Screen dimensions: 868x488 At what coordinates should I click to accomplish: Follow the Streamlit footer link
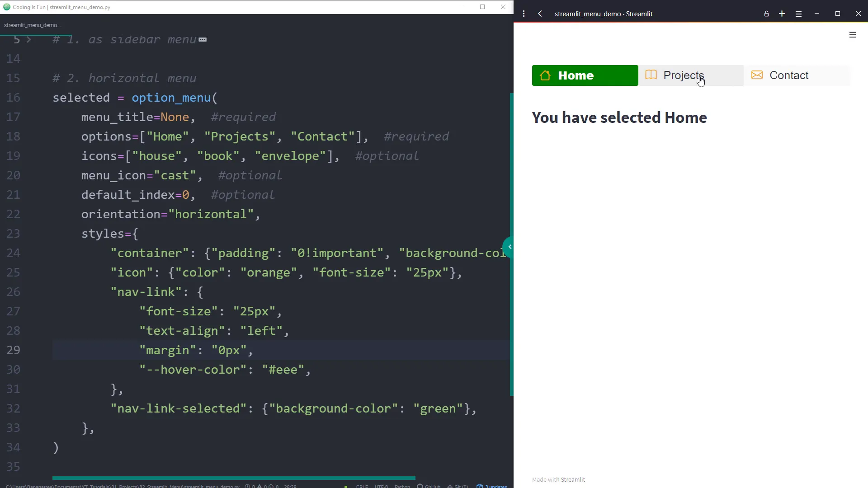[x=572, y=479]
